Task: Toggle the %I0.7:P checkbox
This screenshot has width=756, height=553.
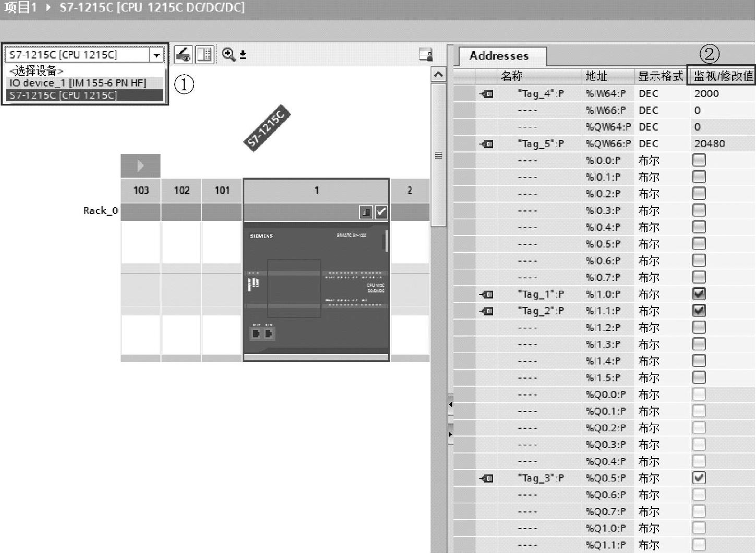Action: pyautogui.click(x=699, y=277)
